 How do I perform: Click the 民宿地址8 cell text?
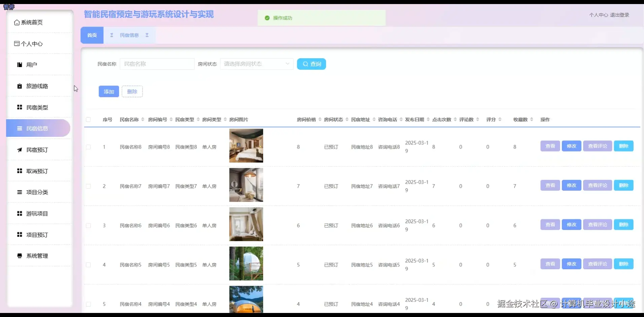tap(362, 147)
